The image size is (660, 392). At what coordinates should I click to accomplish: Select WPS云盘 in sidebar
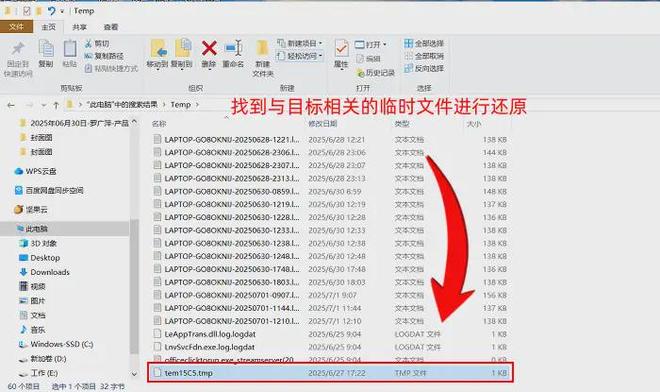(x=36, y=171)
